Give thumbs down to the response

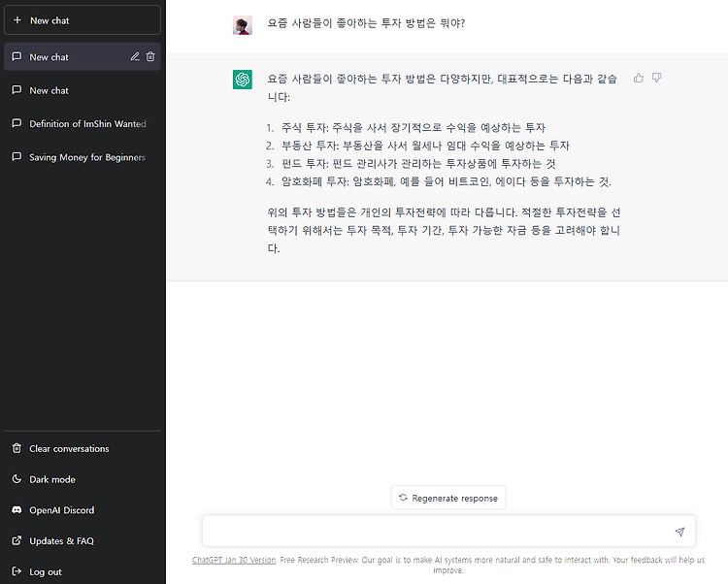656,78
